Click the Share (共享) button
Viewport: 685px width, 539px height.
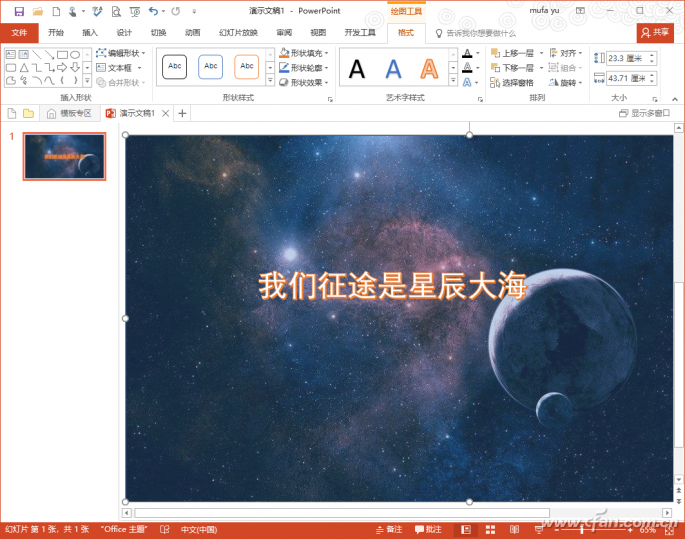655,33
